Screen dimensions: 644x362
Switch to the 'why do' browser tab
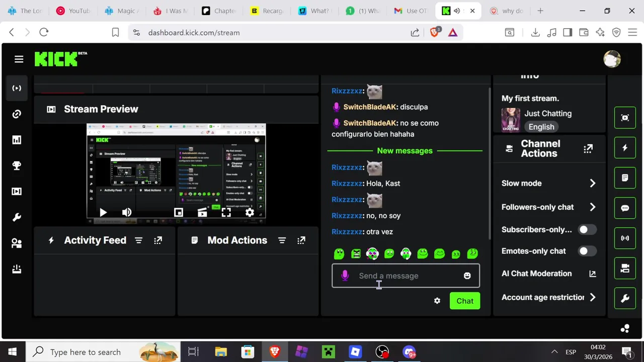click(506, 11)
